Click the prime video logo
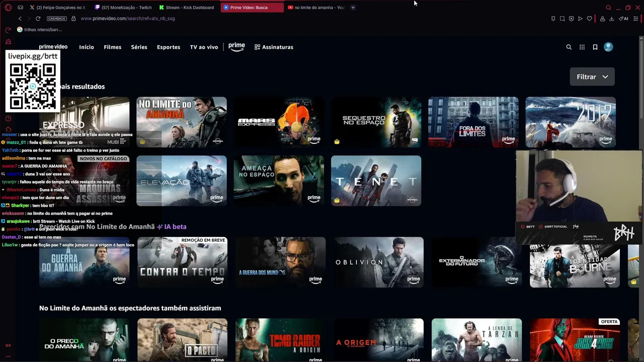The height and width of the screenshot is (362, 644). (53, 47)
